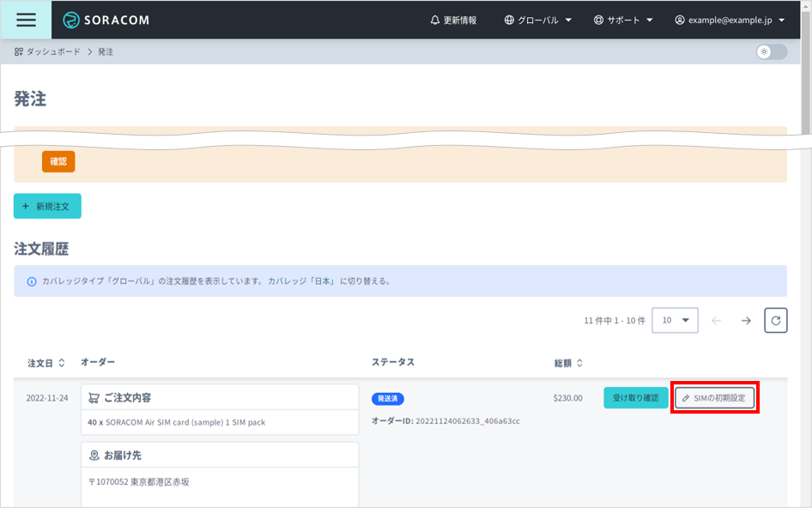Click the user avatar icon in header
This screenshot has width=812, height=508.
coord(680,21)
